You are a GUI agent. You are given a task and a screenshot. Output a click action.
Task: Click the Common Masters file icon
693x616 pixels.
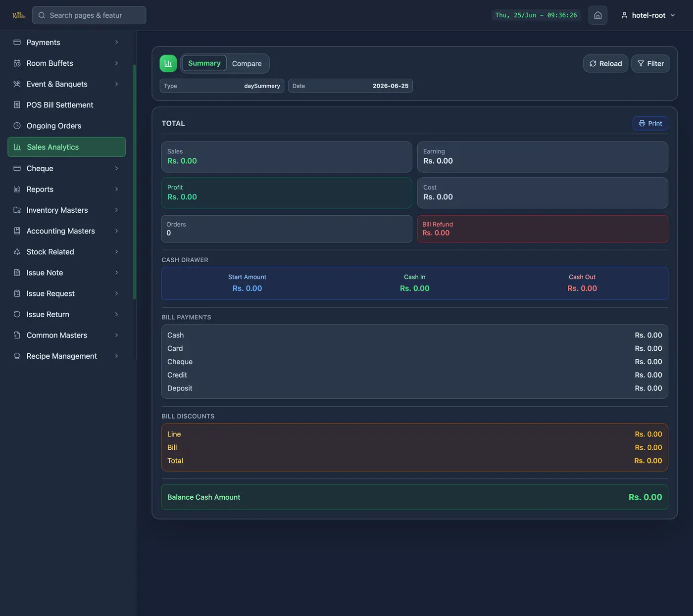[17, 335]
